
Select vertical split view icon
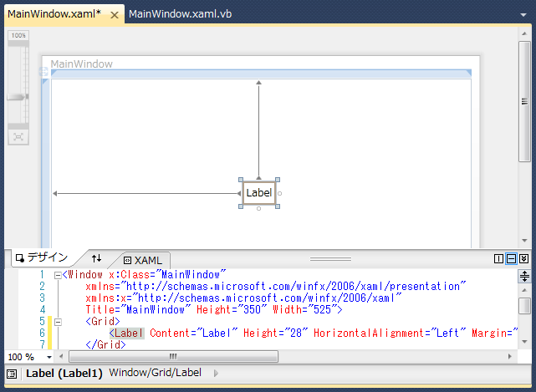click(x=498, y=259)
